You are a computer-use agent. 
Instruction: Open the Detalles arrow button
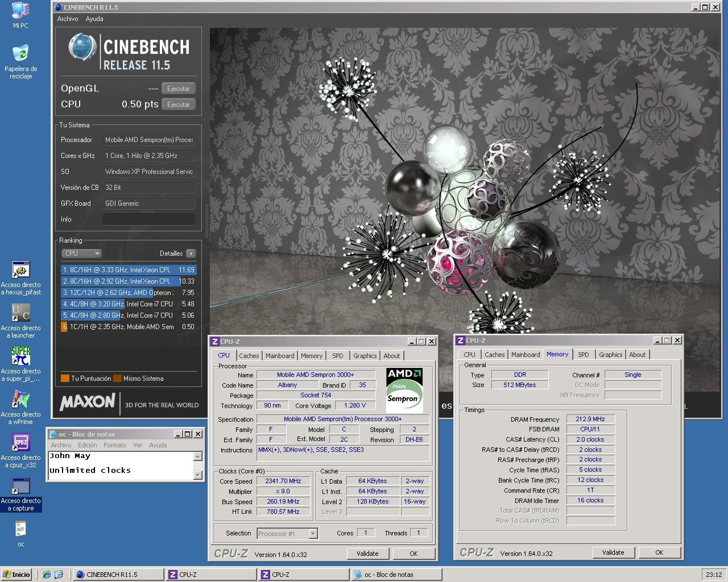coord(191,253)
